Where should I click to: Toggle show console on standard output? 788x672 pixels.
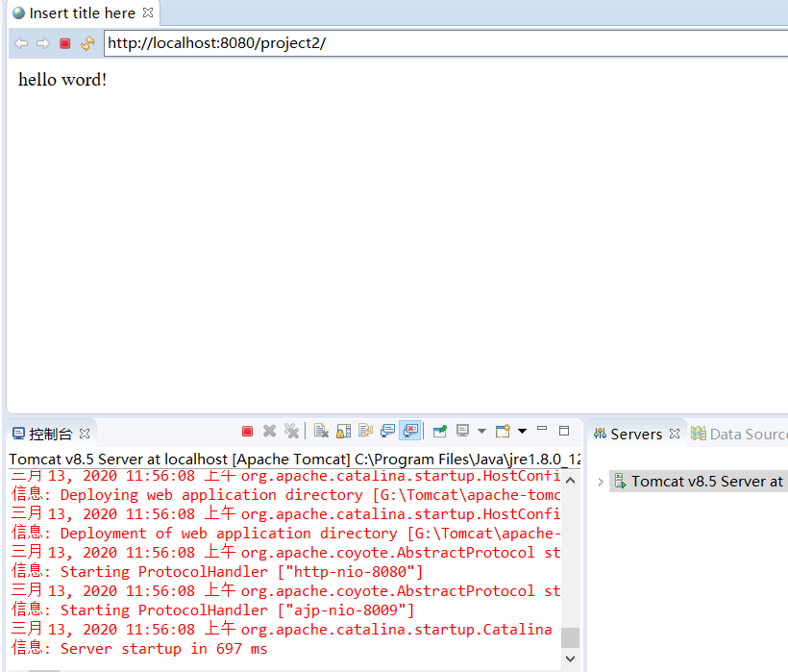point(387,431)
